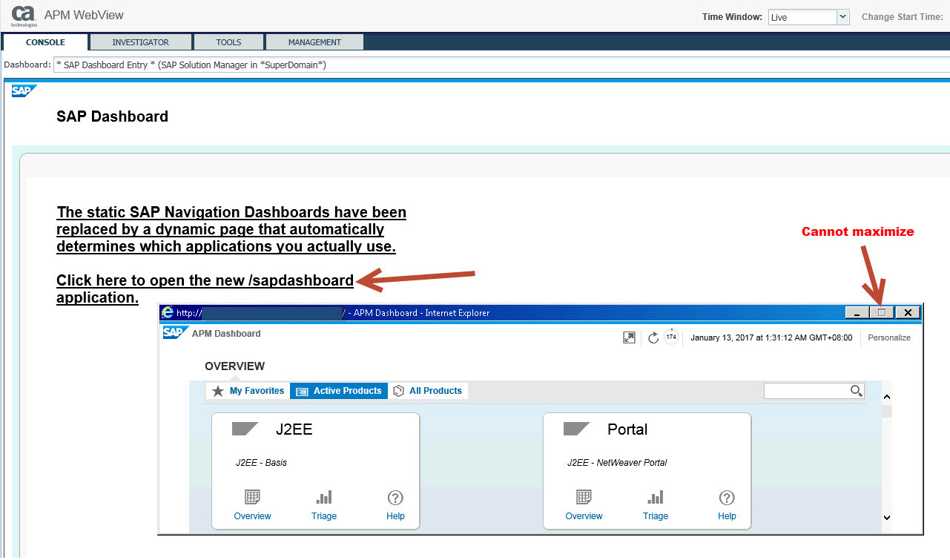Switch to the MANAGEMENT tab

click(x=314, y=42)
